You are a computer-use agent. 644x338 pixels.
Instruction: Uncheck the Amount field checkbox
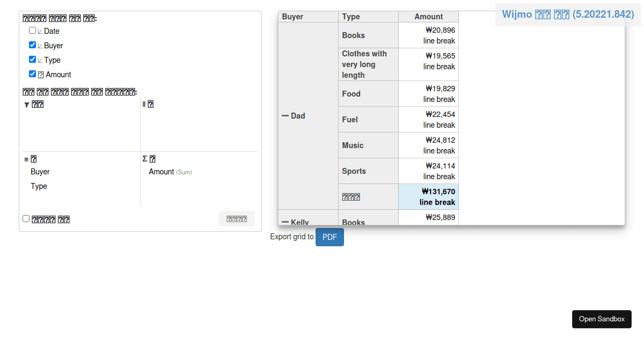click(x=33, y=74)
